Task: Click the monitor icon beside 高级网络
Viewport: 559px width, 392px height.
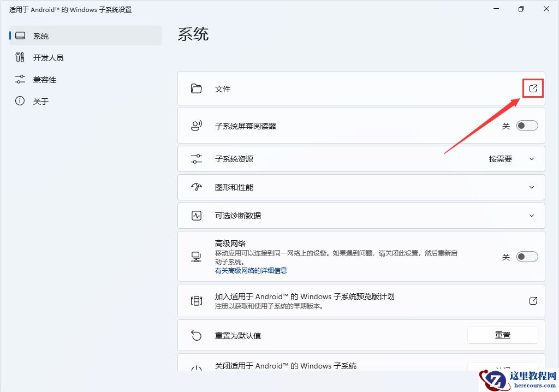Action: pyautogui.click(x=197, y=256)
